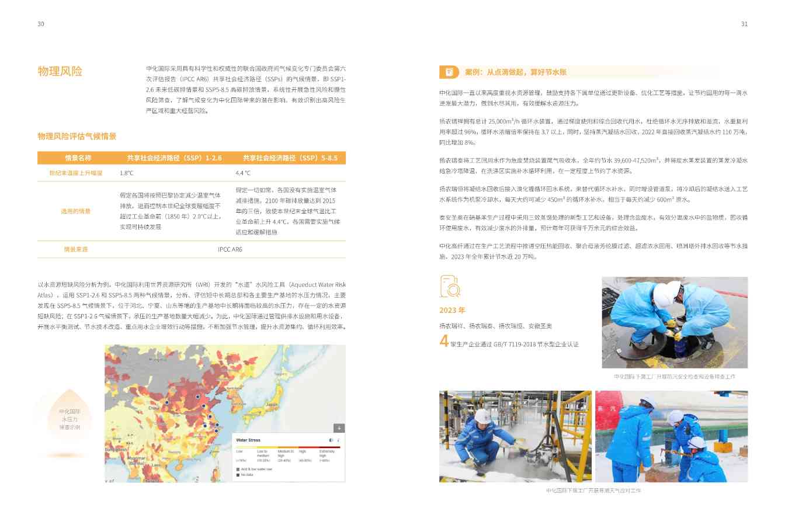Click the 案例：从点滴做起，算好节水账 title
The width and height of the screenshot is (785, 532).
(x=516, y=72)
